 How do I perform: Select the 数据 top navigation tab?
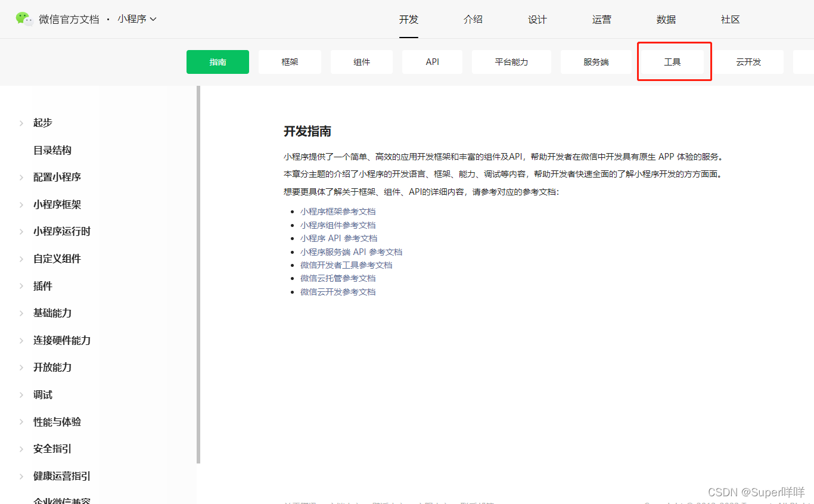666,20
